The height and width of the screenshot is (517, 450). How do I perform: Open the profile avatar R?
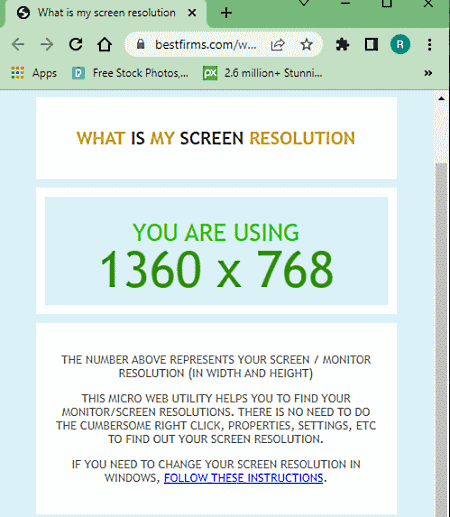(400, 44)
